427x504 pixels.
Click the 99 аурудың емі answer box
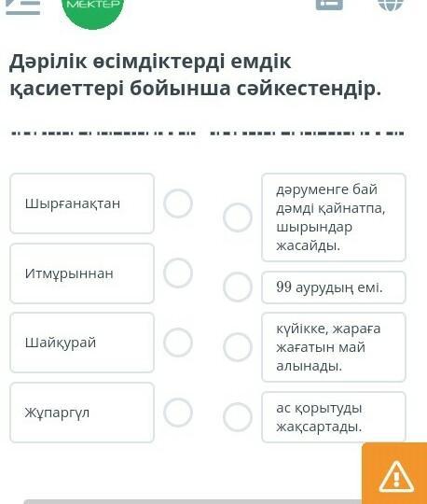(334, 287)
